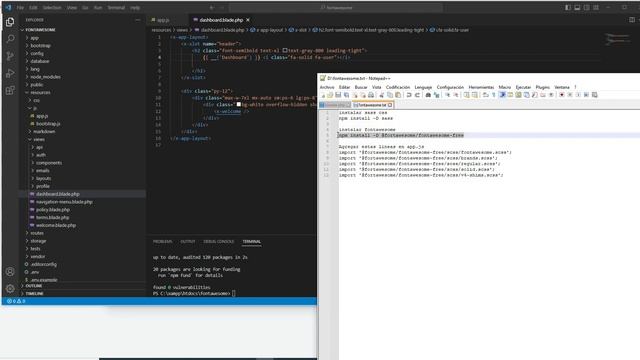Switch to the OUTPUT panel tab

[188, 242]
